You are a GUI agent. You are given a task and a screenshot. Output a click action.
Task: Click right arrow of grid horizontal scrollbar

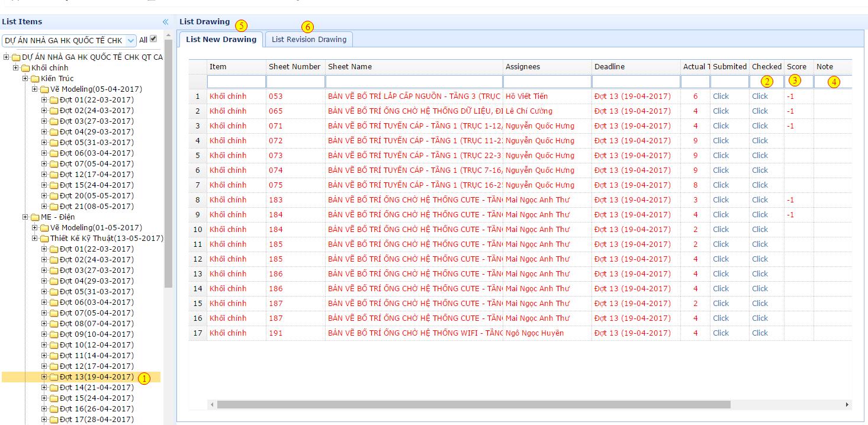click(x=847, y=405)
